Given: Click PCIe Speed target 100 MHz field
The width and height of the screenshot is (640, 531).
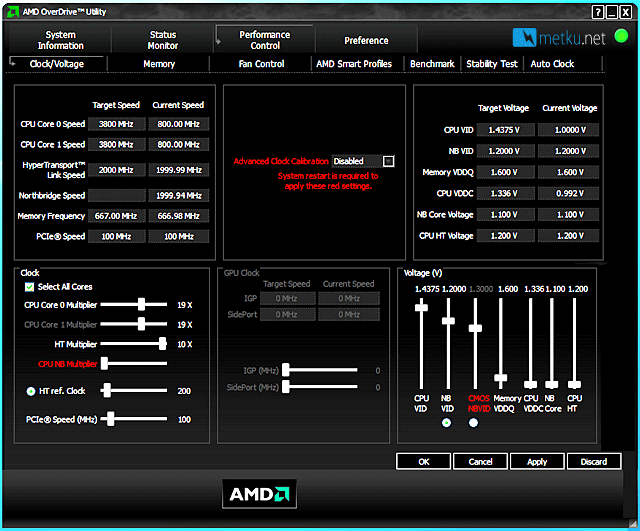Looking at the screenshot, I should (116, 236).
